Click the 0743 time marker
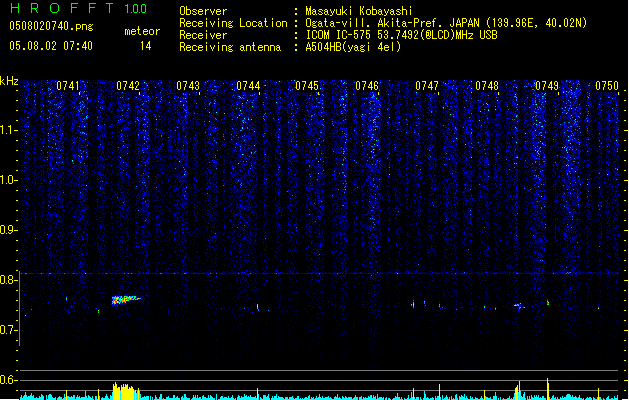Screen dimensions: 629x400 pos(188,86)
